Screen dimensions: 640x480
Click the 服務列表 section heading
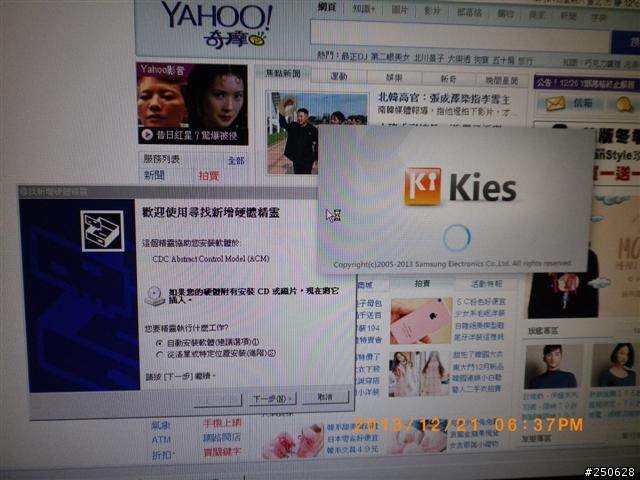(162, 159)
